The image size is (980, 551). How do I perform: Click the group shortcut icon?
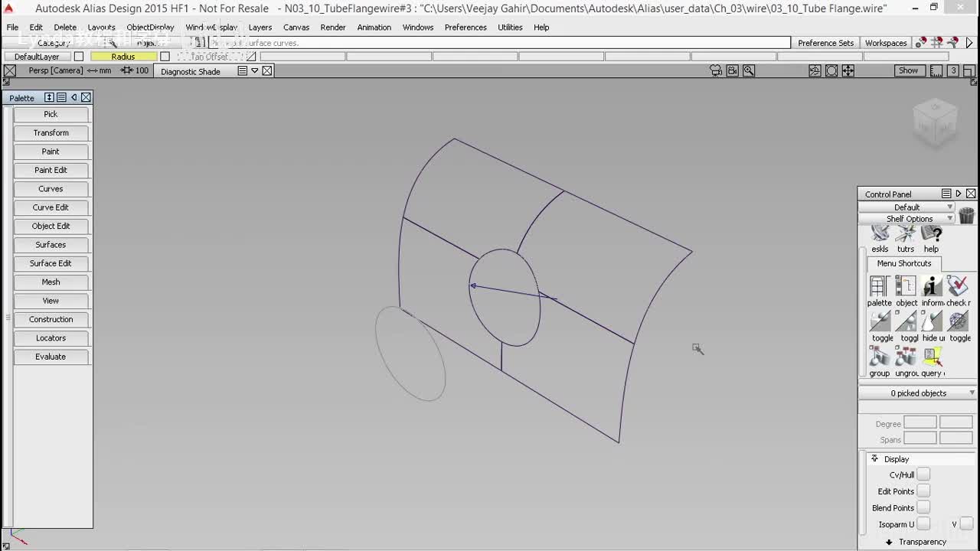pyautogui.click(x=879, y=357)
